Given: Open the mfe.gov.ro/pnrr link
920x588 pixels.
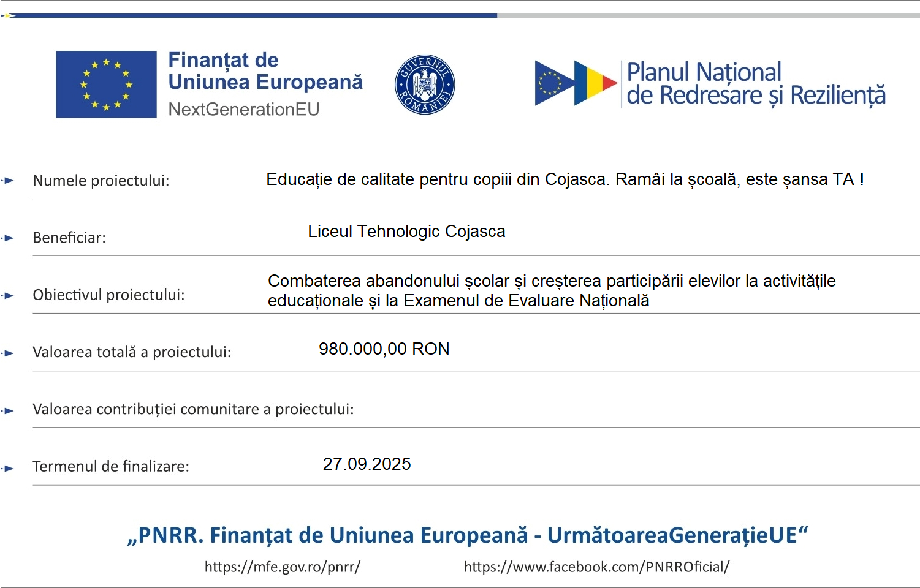Looking at the screenshot, I should click(x=283, y=567).
